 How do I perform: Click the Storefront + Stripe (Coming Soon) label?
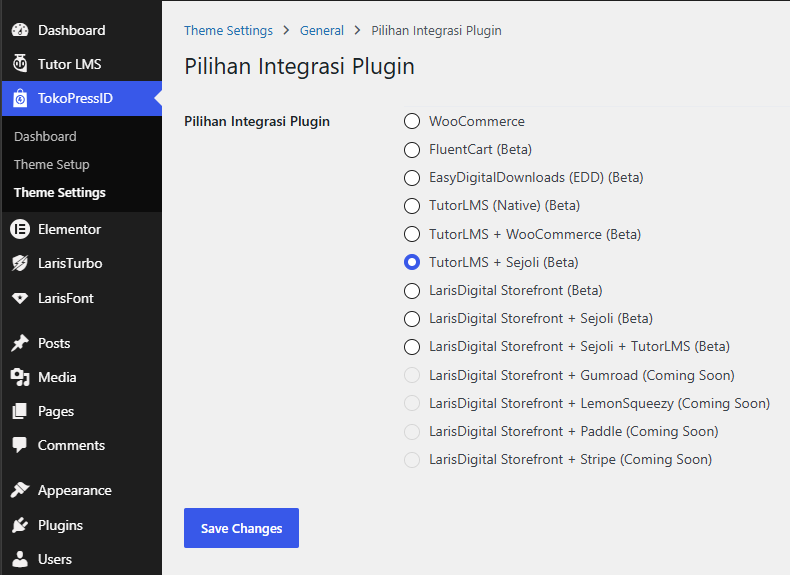click(x=570, y=460)
